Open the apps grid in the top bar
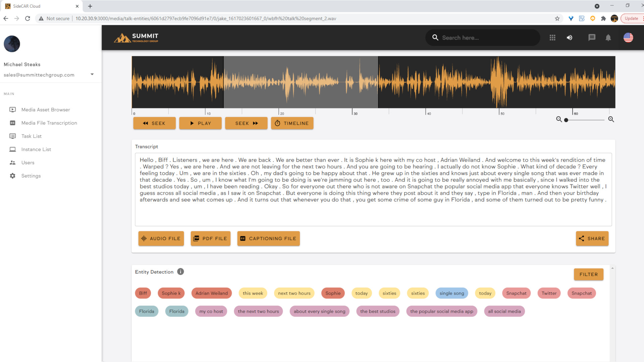 click(552, 38)
